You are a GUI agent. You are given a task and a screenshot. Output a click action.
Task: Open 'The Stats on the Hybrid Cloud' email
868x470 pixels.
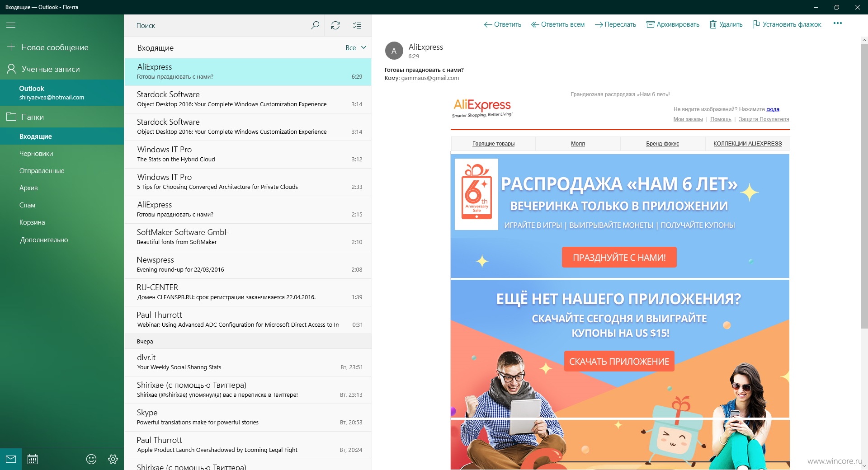[248, 154]
